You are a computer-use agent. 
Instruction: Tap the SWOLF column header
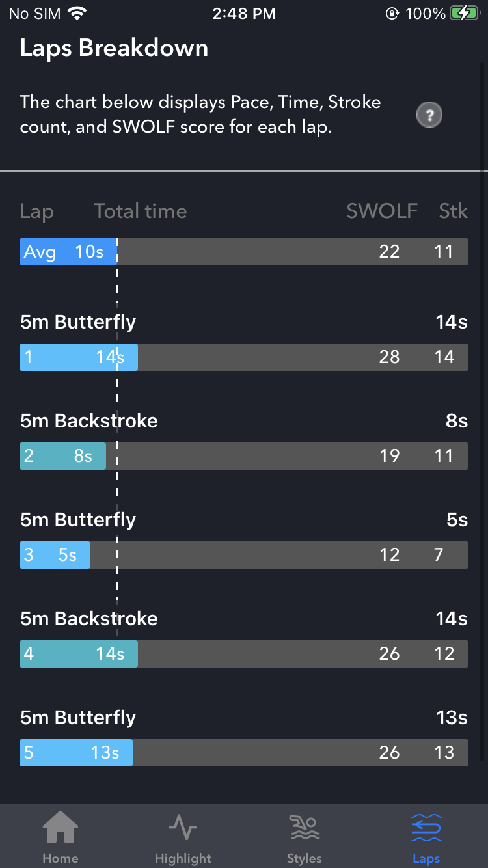click(382, 211)
